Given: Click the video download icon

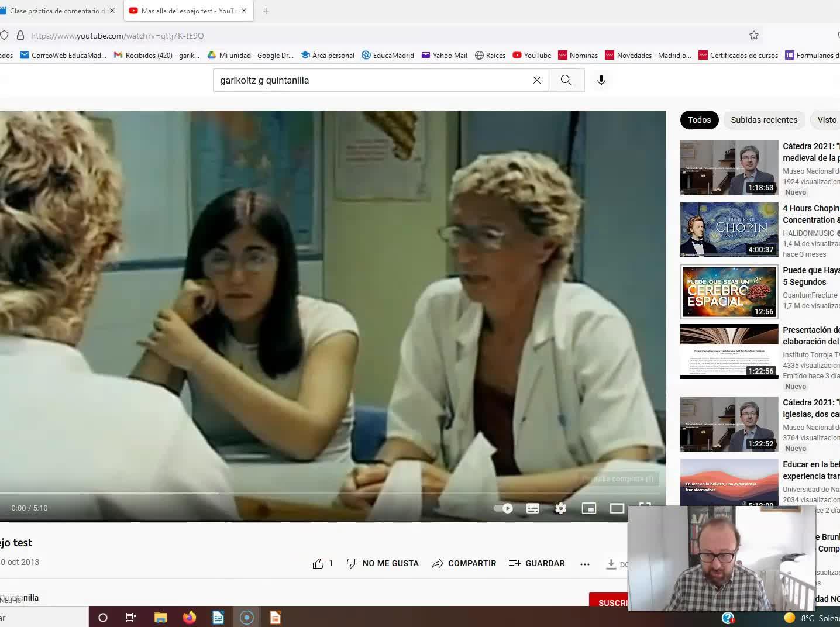Looking at the screenshot, I should 611,564.
